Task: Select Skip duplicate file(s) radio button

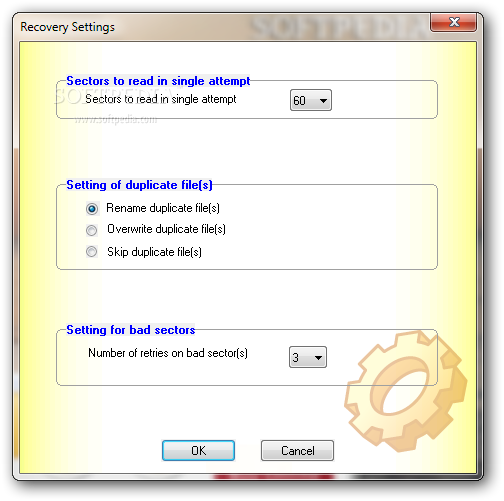Action: point(92,252)
